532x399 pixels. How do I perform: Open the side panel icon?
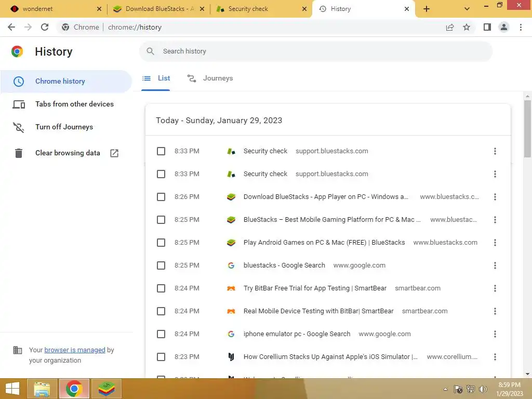tap(487, 27)
